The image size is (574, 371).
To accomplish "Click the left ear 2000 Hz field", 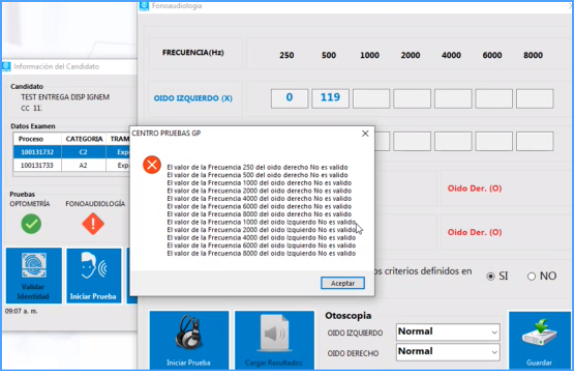I will tap(412, 98).
